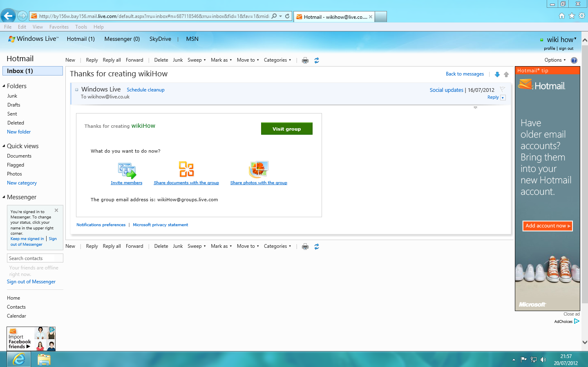Click the Share photos group icon
This screenshot has width=588, height=367.
pyautogui.click(x=259, y=169)
